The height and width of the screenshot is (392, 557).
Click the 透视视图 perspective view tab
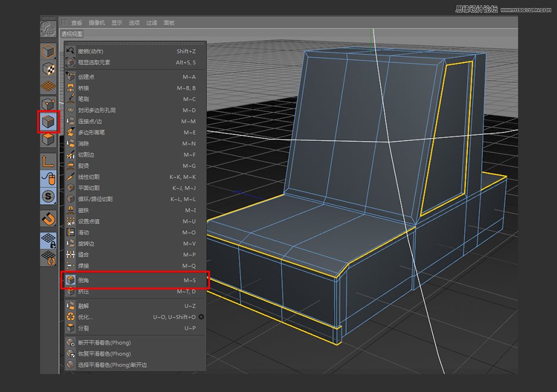tap(71, 34)
